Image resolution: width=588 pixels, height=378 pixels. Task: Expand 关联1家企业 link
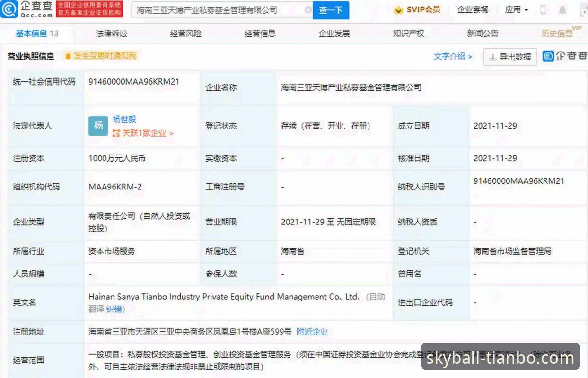click(143, 133)
